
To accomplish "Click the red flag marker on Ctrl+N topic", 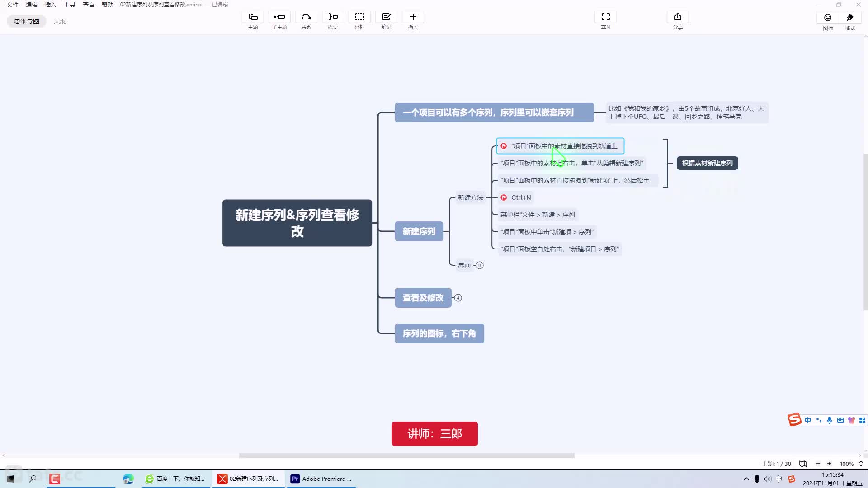I will click(504, 197).
